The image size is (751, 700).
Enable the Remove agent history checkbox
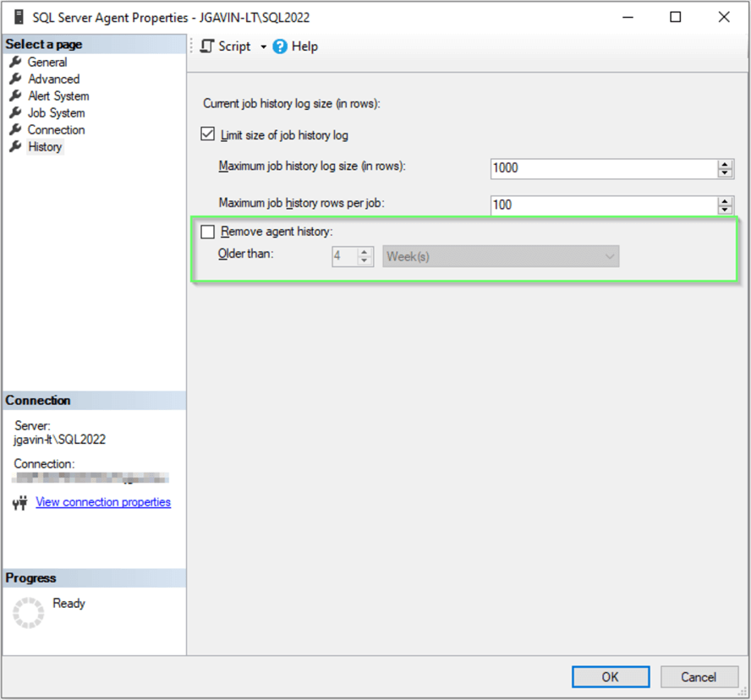(x=208, y=232)
